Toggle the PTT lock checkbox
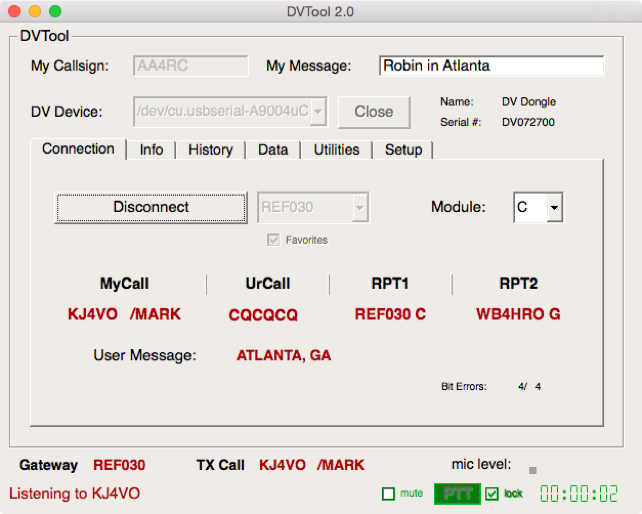This screenshot has width=642, height=514. (x=491, y=493)
